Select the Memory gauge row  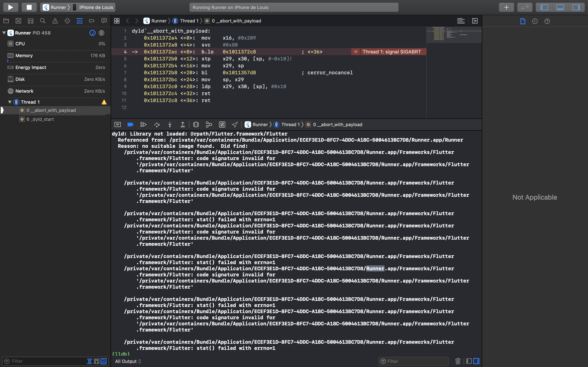pos(56,56)
